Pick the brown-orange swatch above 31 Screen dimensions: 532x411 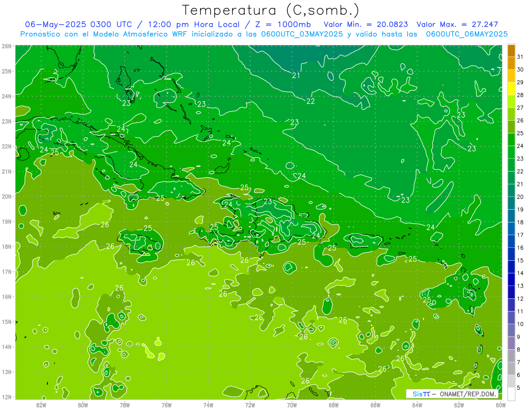coord(511,51)
